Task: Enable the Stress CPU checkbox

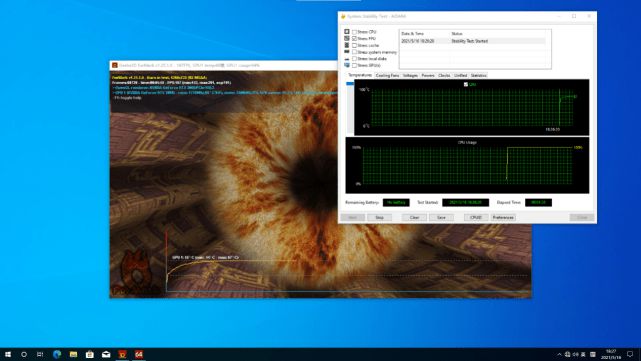Action: click(x=354, y=32)
